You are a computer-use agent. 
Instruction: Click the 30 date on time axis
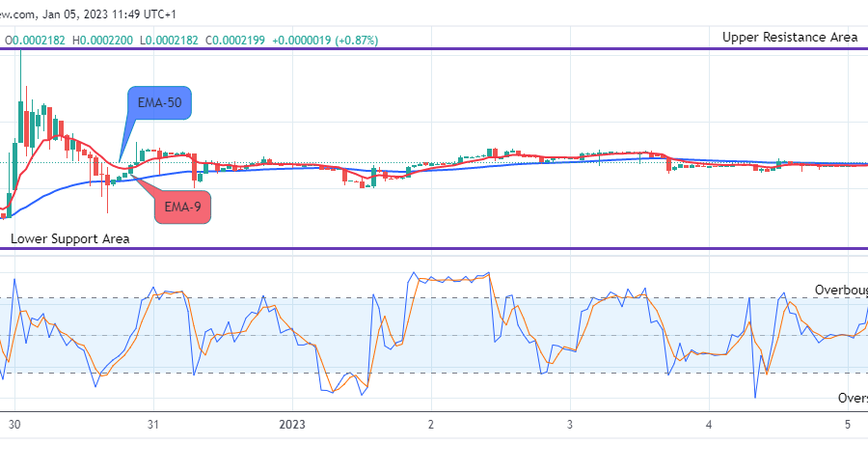point(14,425)
